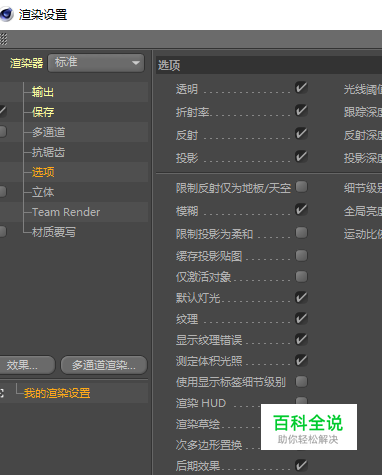382x475 pixels.
Task: Click the 效果... button
Action: (x=27, y=365)
